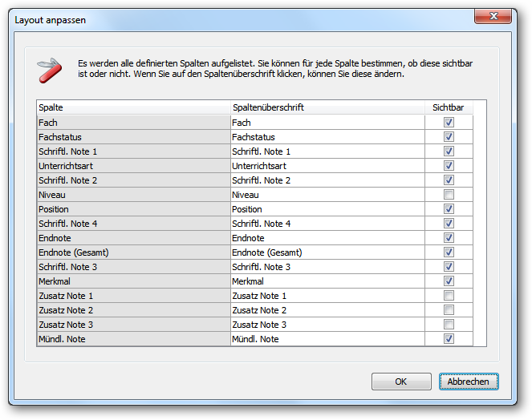Select the Niveau row in Spalte column
The image size is (532, 420).
click(134, 195)
